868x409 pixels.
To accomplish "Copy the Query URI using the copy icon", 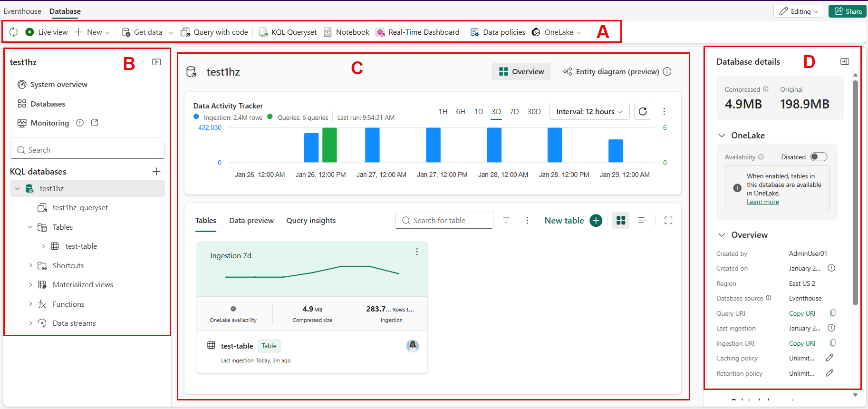I will (x=833, y=313).
